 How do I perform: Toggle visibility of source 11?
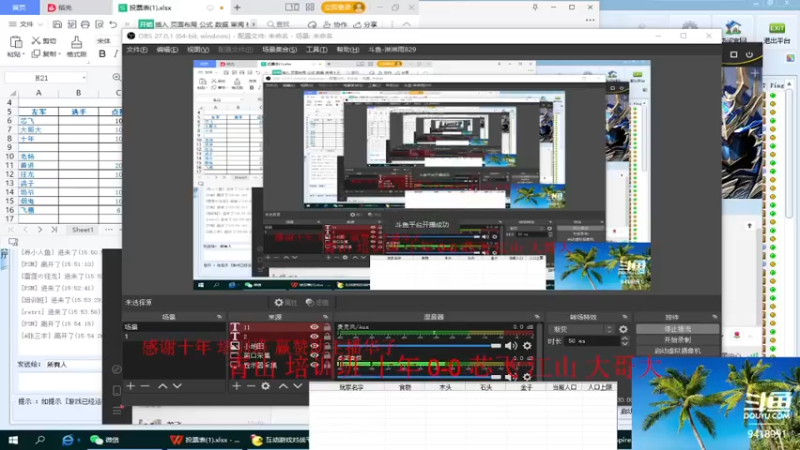point(314,327)
